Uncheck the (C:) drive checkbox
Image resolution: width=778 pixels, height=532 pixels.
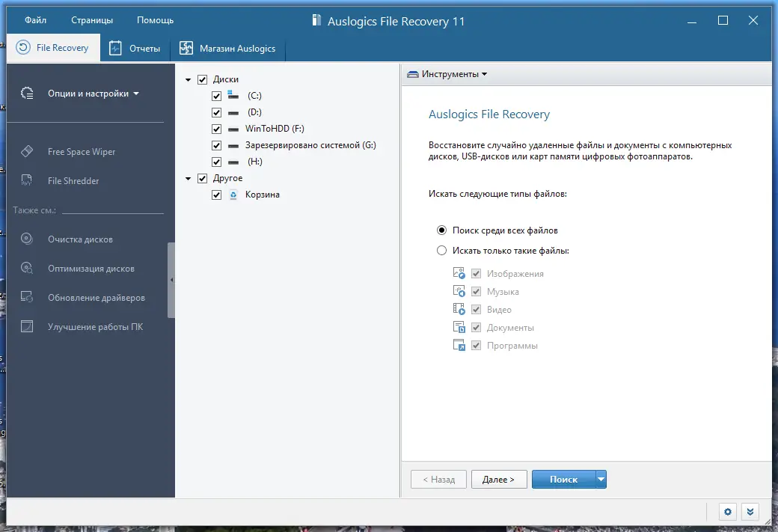[x=216, y=96]
